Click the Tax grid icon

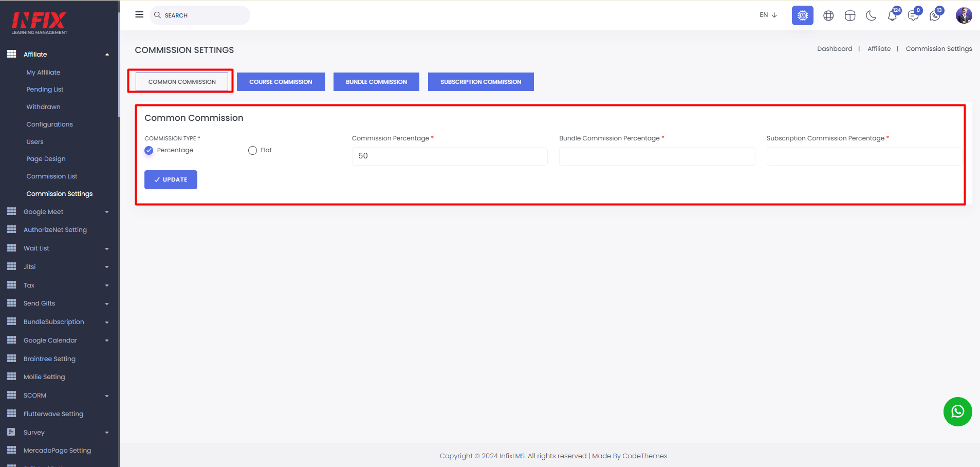(11, 285)
